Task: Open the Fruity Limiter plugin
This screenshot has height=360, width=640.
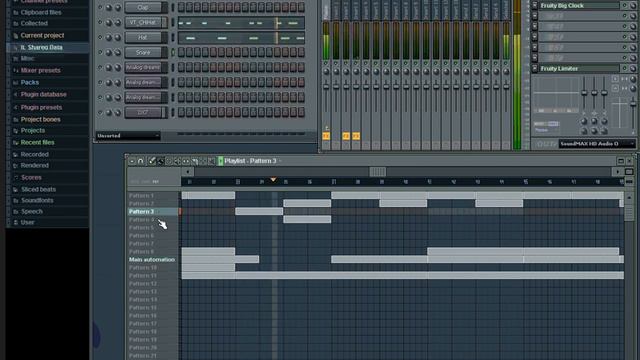Action: pos(579,69)
